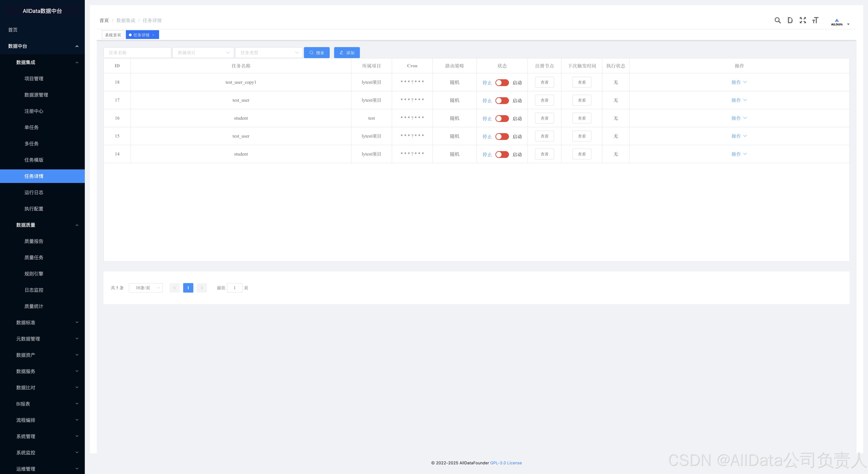Click the header search magnifier icon

[x=777, y=20]
